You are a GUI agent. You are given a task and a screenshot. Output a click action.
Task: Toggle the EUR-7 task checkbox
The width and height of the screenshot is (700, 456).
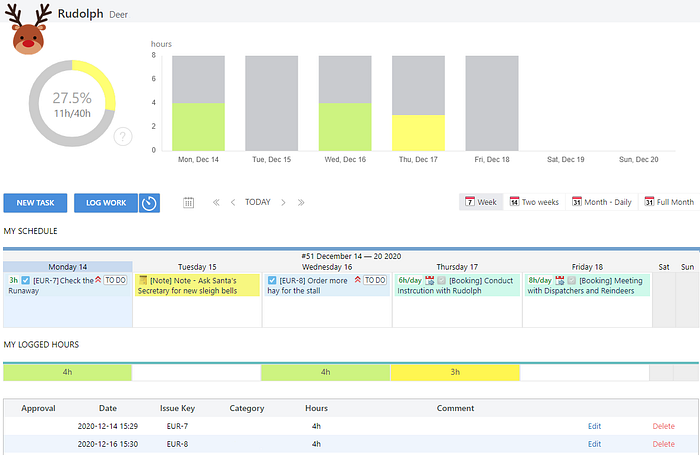26,280
